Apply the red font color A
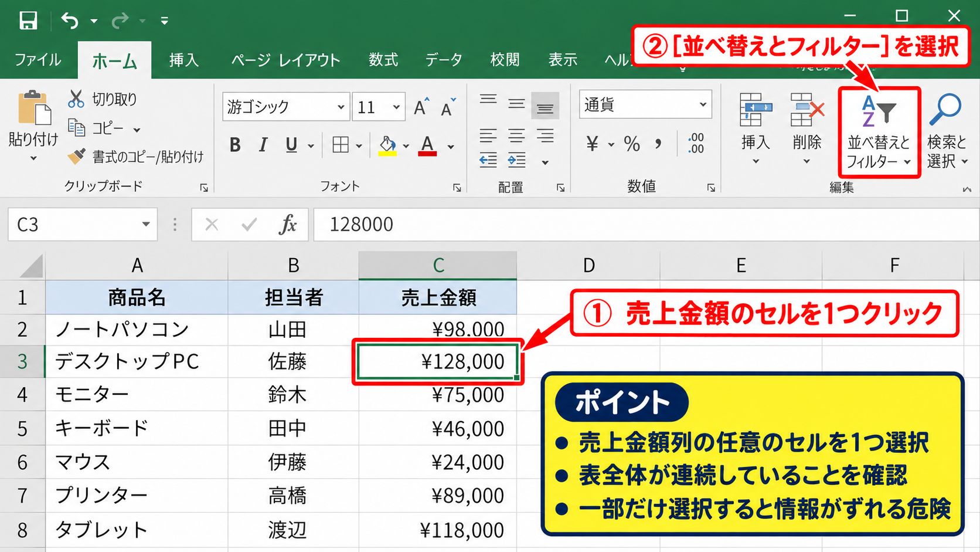This screenshot has width=980, height=552. [427, 145]
